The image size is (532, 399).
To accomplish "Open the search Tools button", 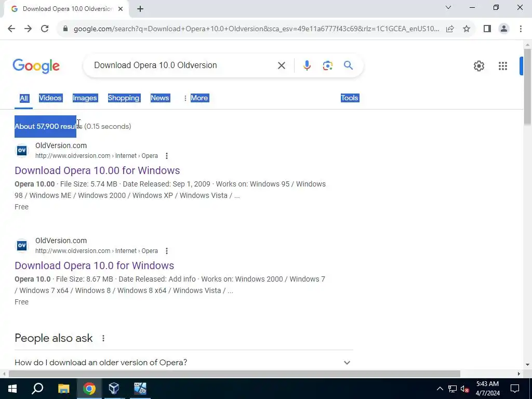I will coord(350,98).
